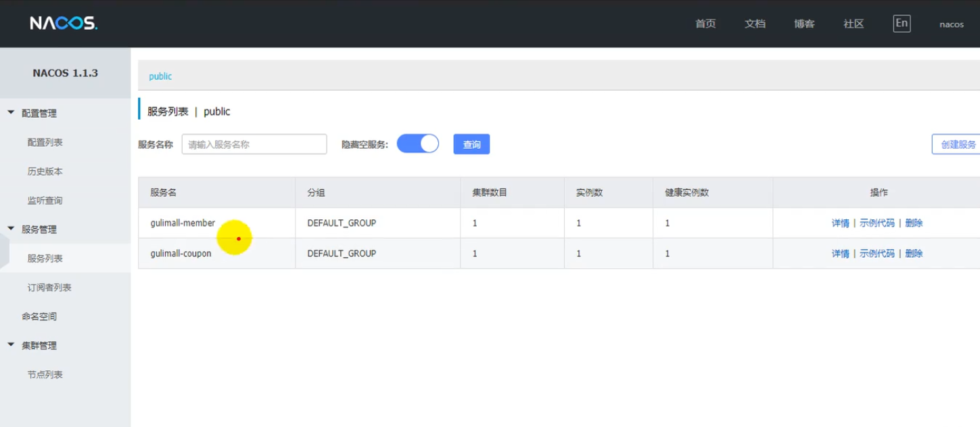
Task: Click the NACOS 1.1.3 version title
Action: coord(65,73)
